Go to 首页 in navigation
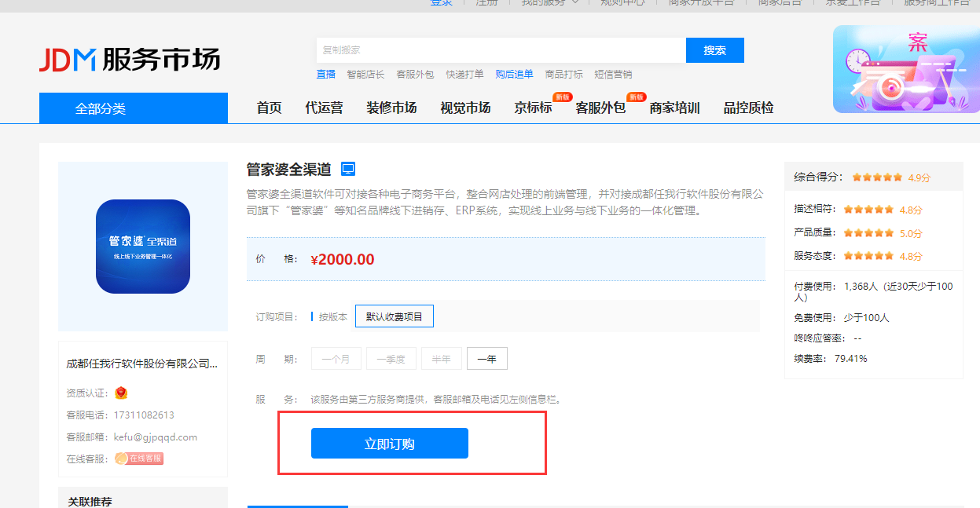Image resolution: width=980 pixels, height=508 pixels. point(269,108)
